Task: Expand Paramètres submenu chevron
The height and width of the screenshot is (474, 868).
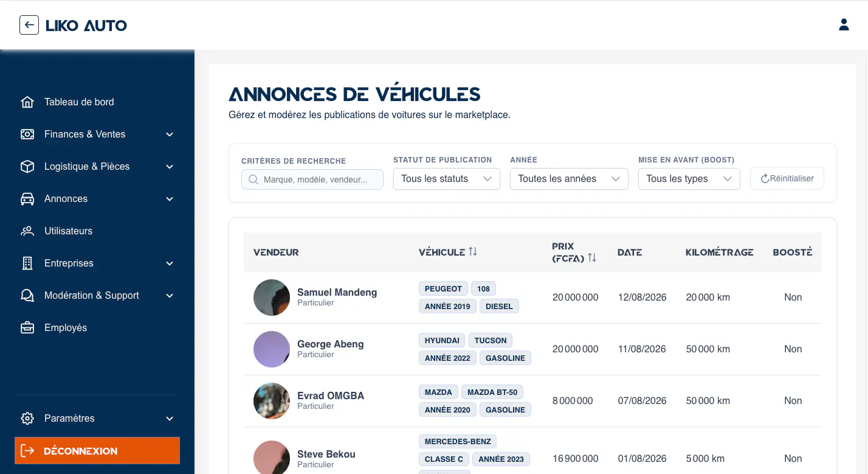Action: (170, 419)
